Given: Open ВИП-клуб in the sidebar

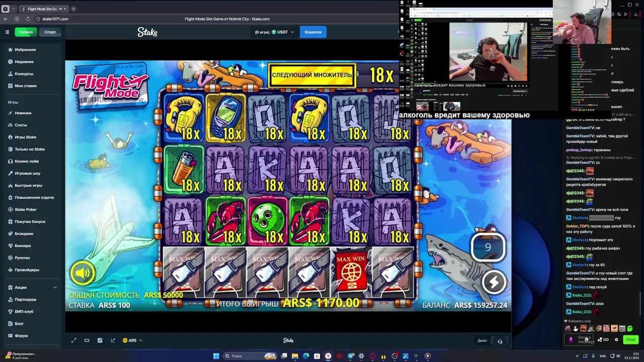Looking at the screenshot, I should click(24, 312).
